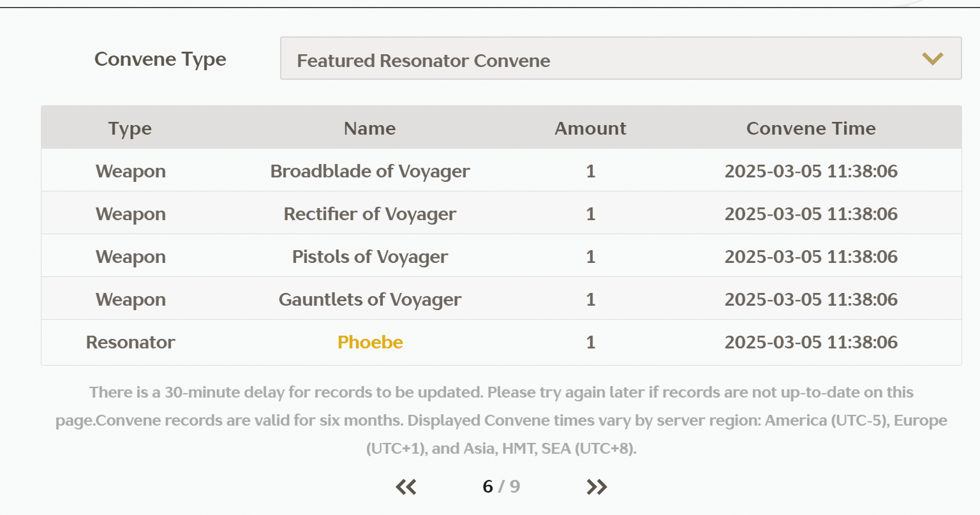This screenshot has height=515, width=980.
Task: Select the Rectifier of Voyager entry
Action: click(370, 214)
